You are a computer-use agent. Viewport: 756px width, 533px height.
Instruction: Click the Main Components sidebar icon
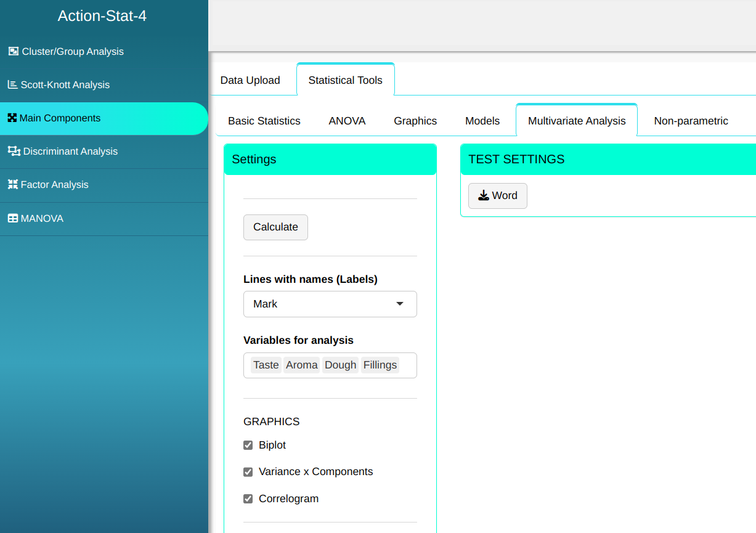(12, 118)
